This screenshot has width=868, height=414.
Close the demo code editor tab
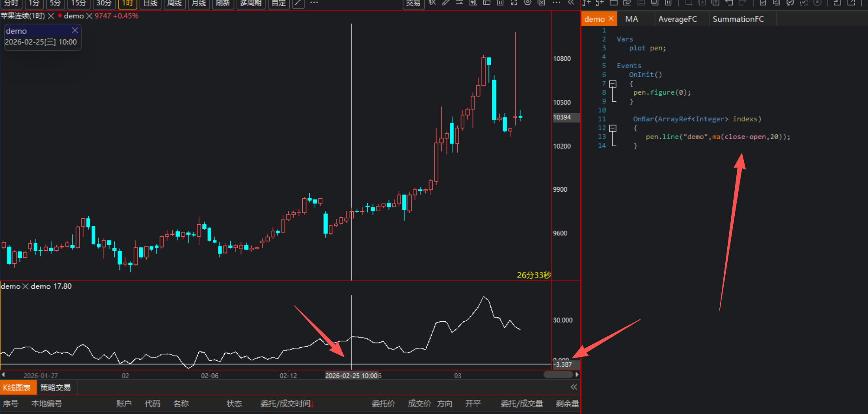click(x=611, y=19)
